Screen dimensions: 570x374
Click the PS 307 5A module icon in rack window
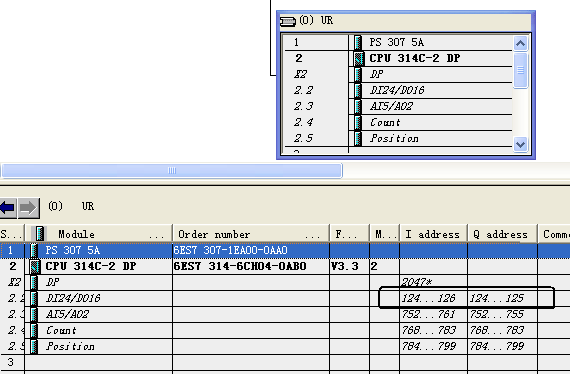pos(358,42)
